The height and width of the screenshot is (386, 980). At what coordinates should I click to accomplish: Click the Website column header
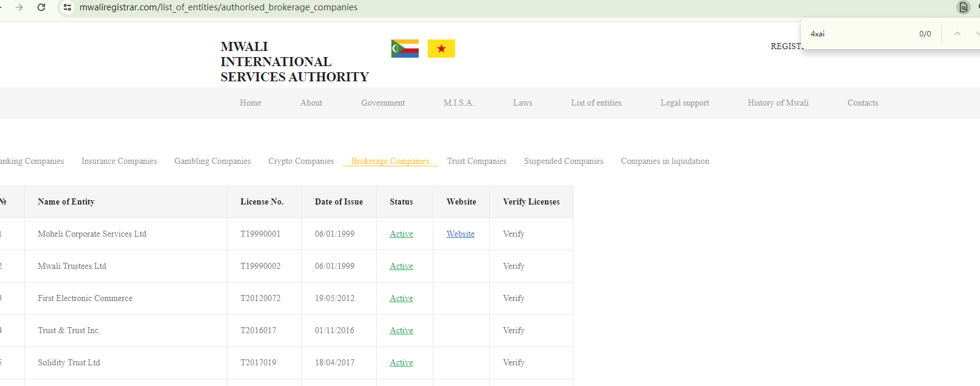tap(461, 202)
